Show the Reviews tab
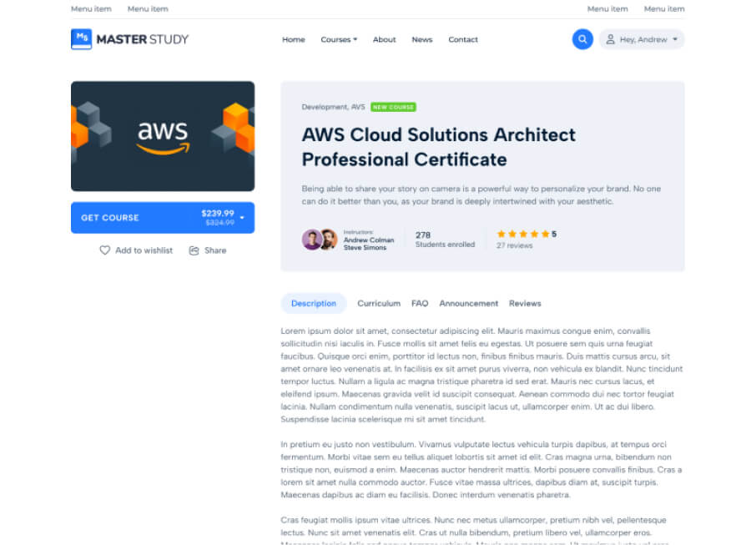 [525, 304]
